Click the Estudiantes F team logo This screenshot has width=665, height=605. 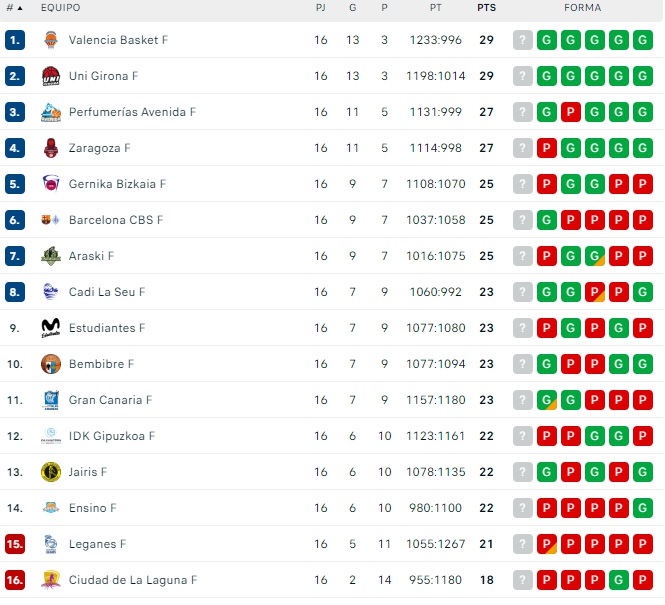(x=51, y=328)
